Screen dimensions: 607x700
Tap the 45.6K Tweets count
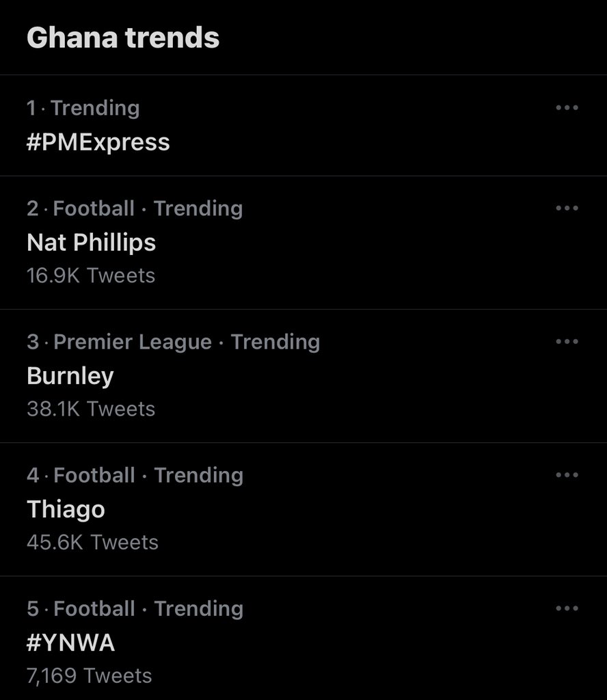click(93, 542)
